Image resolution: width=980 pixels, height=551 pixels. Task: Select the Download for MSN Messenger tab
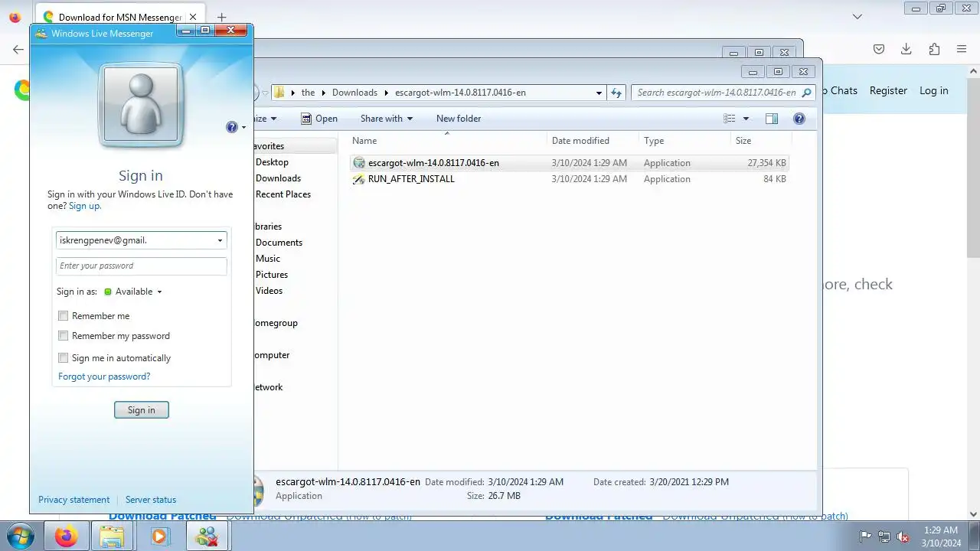point(119,17)
